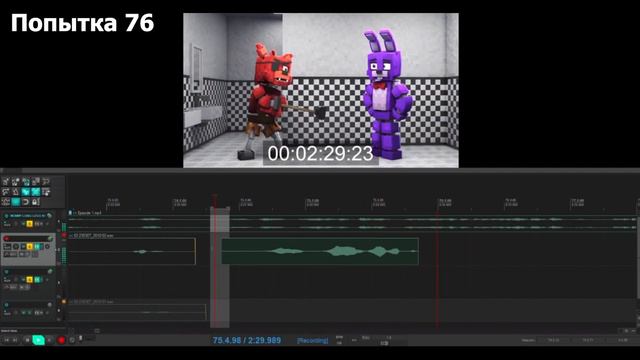Click the selection start field in the transport

[553, 340]
